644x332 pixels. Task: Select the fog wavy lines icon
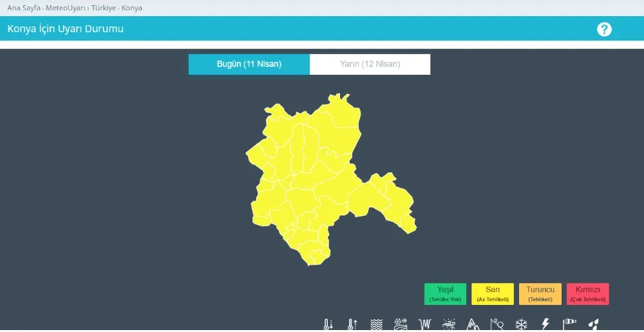click(x=377, y=324)
